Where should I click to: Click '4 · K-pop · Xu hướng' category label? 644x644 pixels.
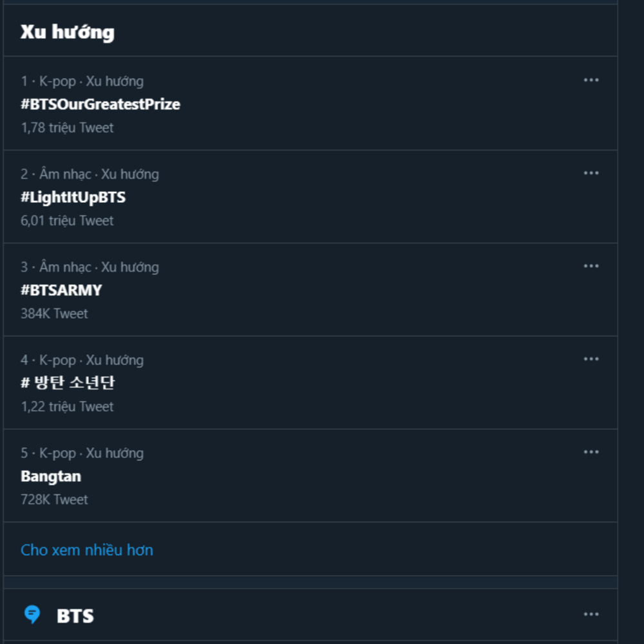(82, 360)
